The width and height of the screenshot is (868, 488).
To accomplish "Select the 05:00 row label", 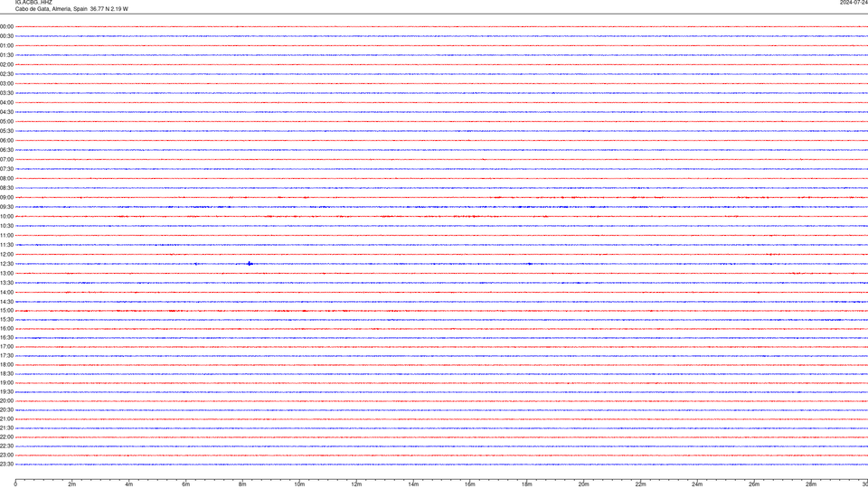I will tap(6, 122).
